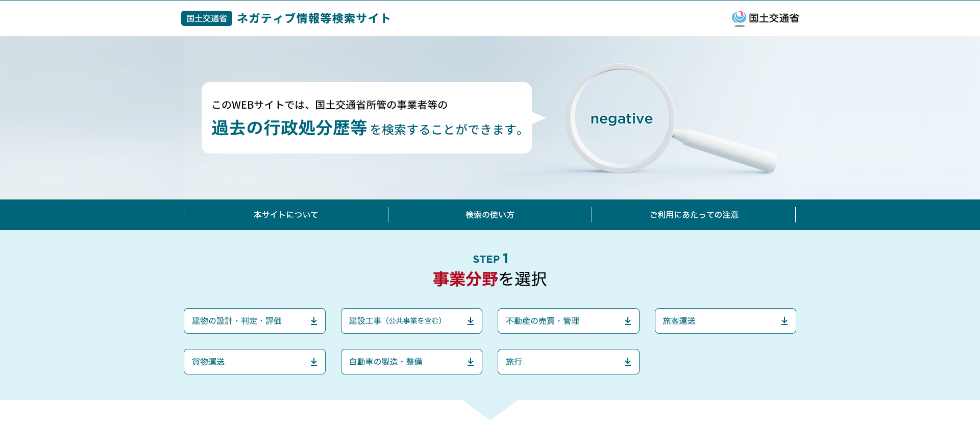Select the 建物の設計・判定・評価 category
This screenshot has width=980, height=428.
237,321
